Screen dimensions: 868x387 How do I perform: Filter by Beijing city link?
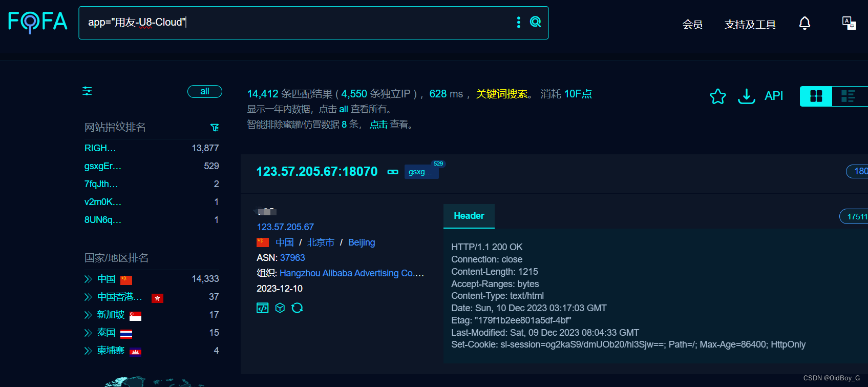[362, 242]
